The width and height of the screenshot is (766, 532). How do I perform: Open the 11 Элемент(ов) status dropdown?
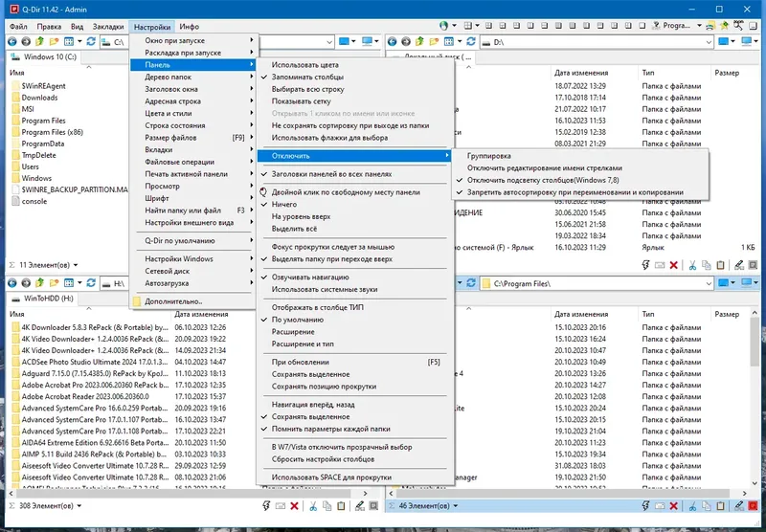[76, 265]
